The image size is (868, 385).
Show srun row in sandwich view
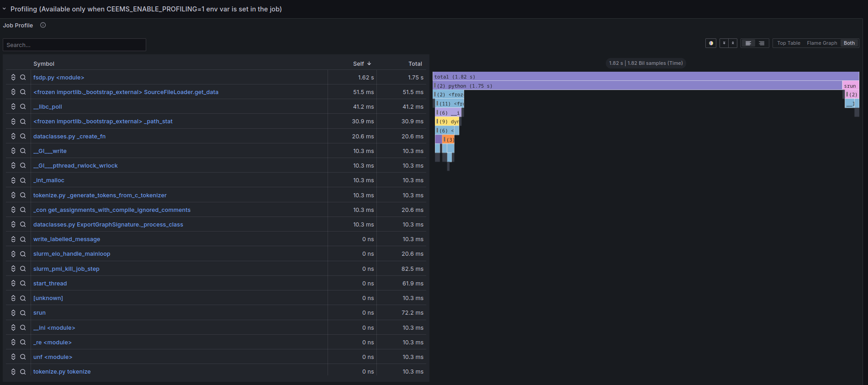click(13, 313)
